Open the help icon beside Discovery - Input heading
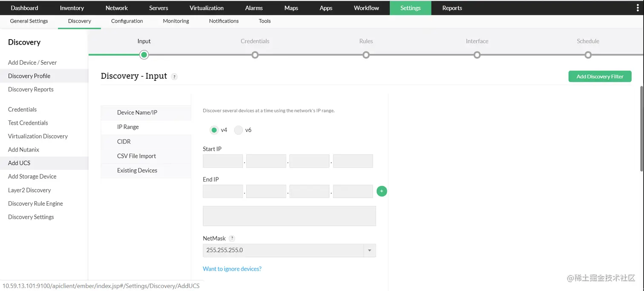644x291 pixels. click(174, 77)
